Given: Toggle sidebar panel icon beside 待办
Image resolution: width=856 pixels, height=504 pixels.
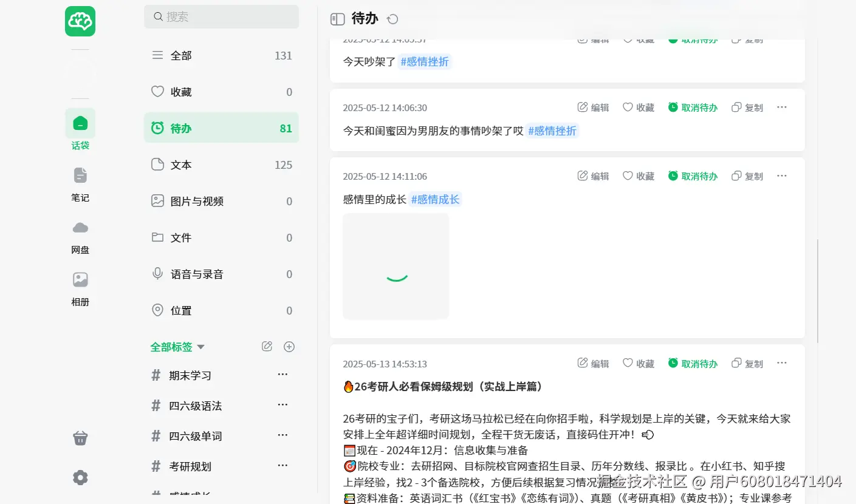Looking at the screenshot, I should coord(337,19).
